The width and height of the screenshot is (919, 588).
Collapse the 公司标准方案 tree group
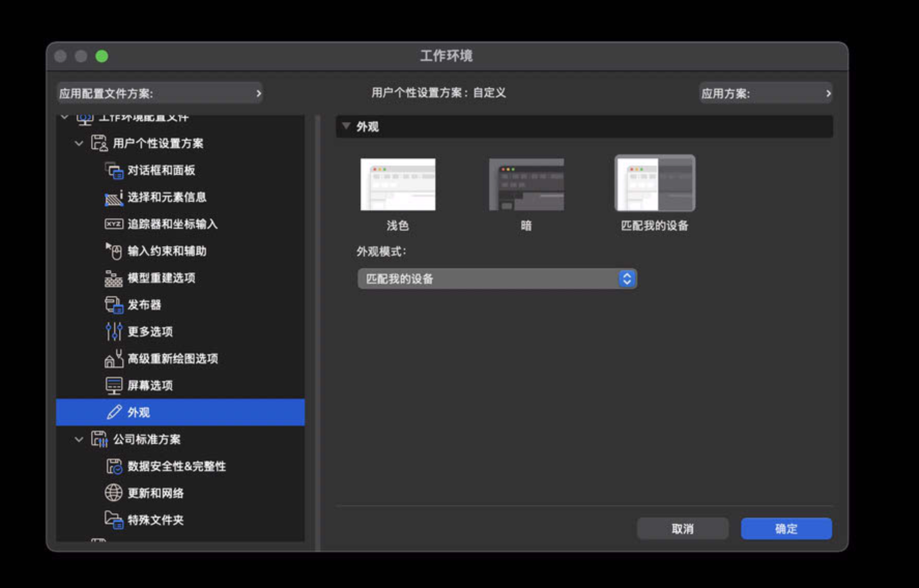pyautogui.click(x=79, y=439)
